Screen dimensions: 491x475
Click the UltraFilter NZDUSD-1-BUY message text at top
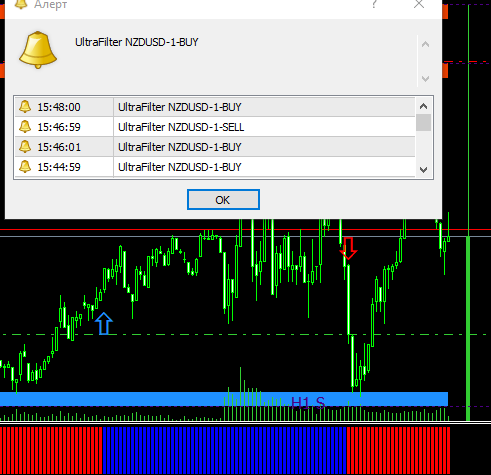[x=137, y=42]
